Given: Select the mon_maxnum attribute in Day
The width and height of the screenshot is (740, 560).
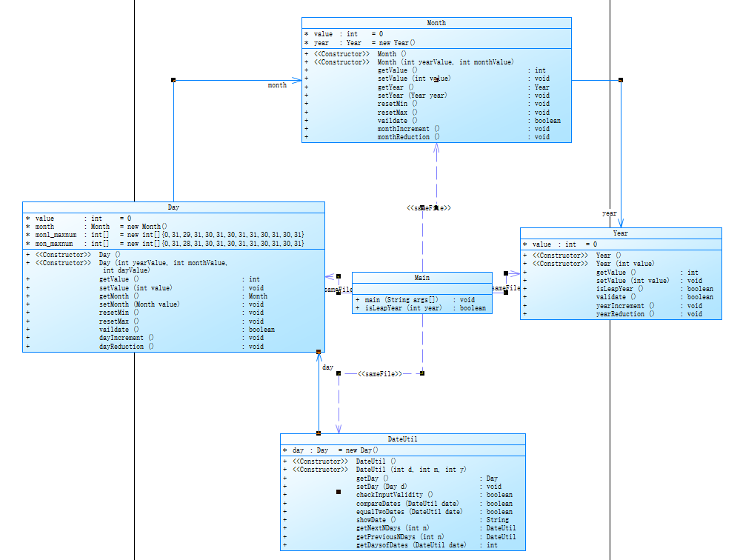Looking at the screenshot, I should pos(170,244).
